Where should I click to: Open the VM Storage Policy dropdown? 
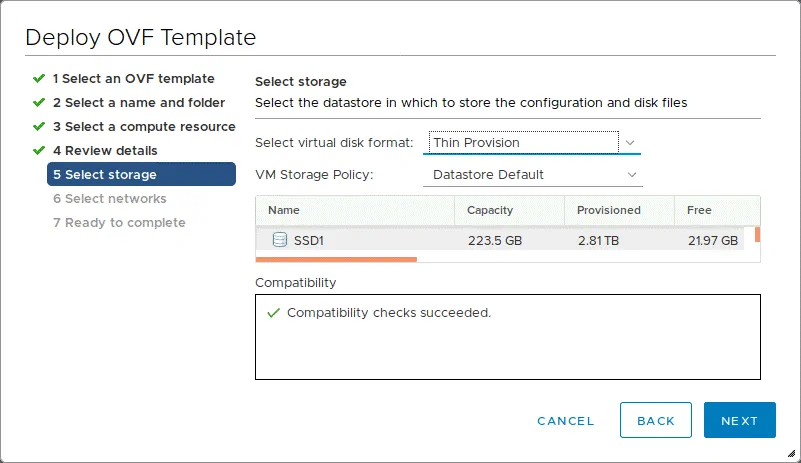(532, 175)
